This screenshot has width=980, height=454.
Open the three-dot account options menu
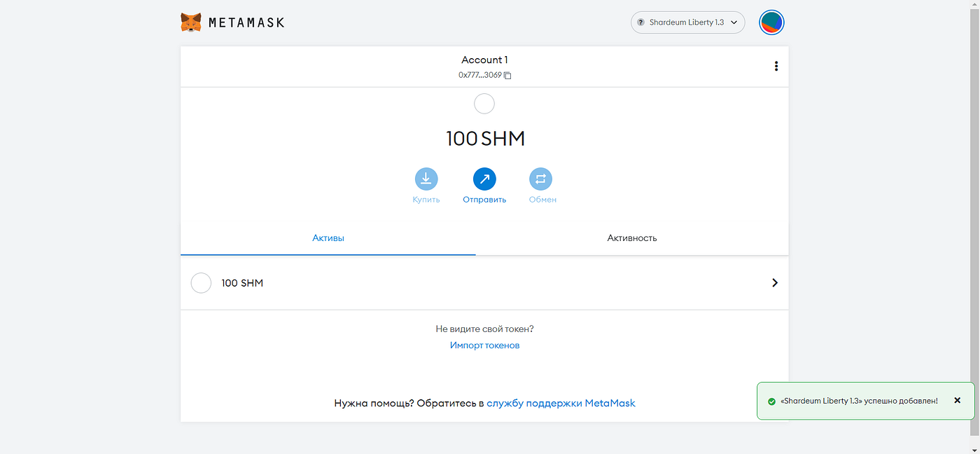pyautogui.click(x=776, y=67)
